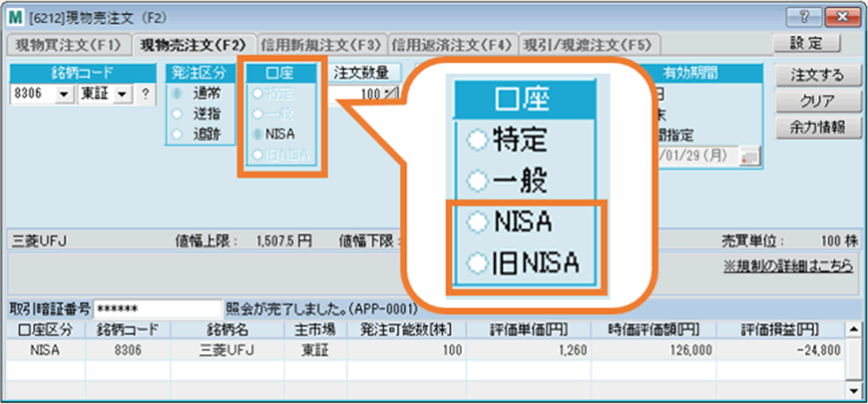Click the 126,000 market value cell

click(x=653, y=350)
